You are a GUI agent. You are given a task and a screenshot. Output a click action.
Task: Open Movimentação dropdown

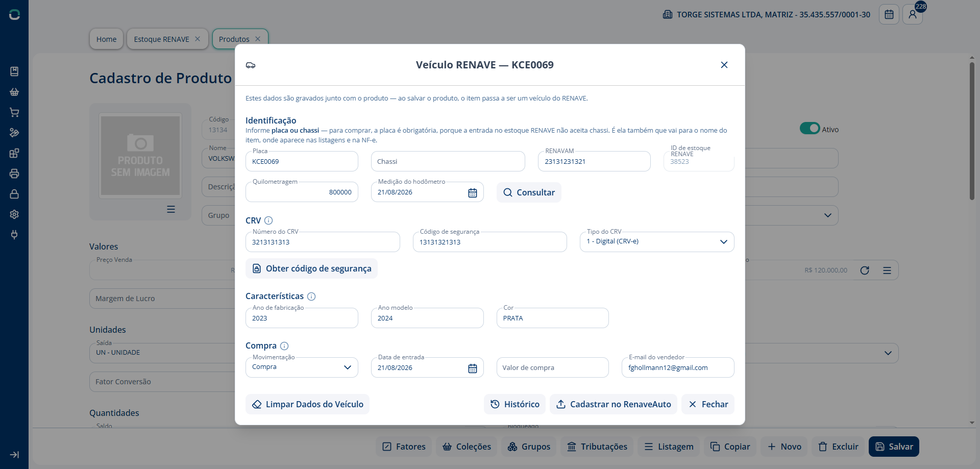tap(302, 367)
